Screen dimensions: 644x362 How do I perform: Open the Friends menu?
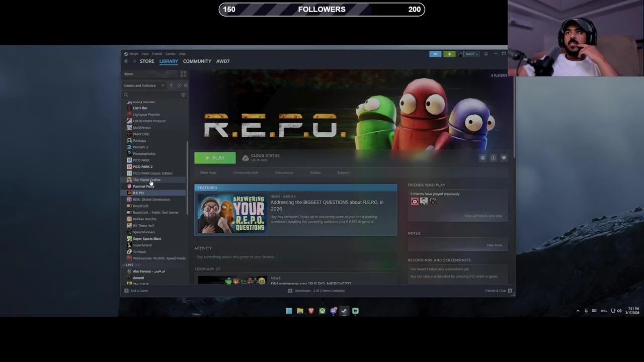[x=157, y=54]
